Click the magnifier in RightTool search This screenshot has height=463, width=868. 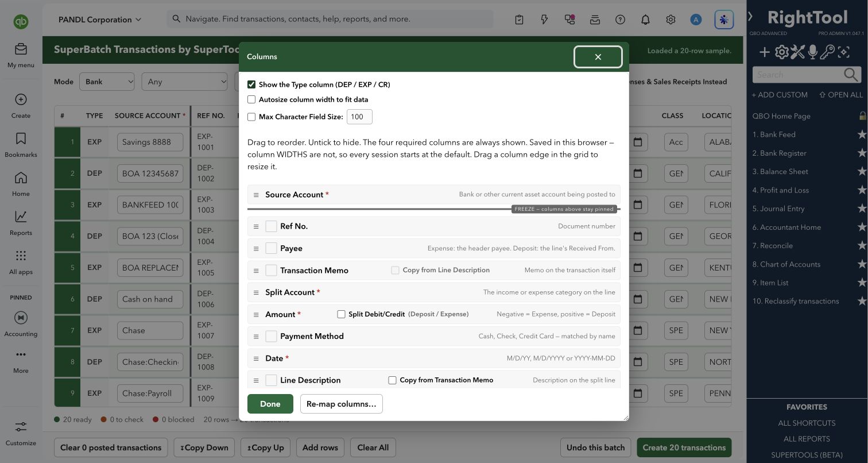click(x=851, y=74)
